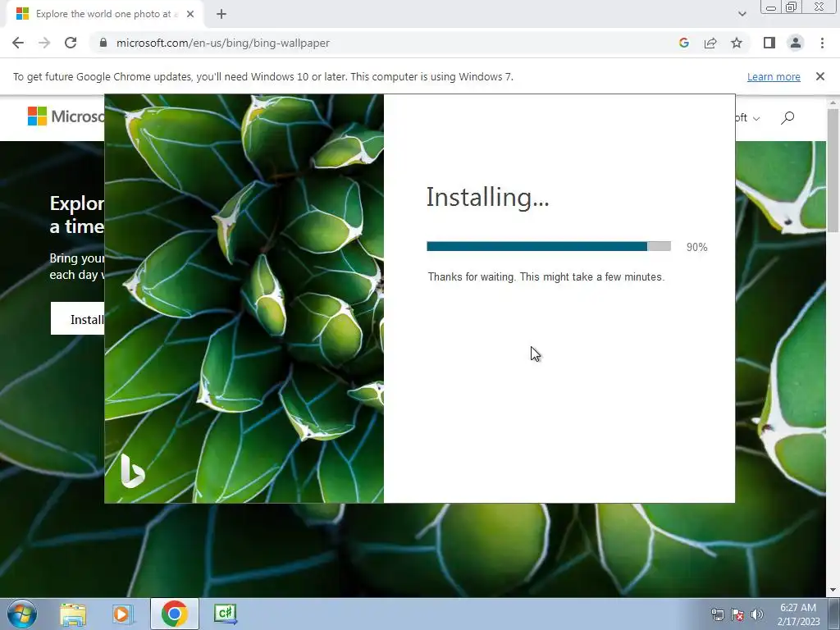Expand the partially hidden Microsoft nav dropdown
This screenshot has height=630, width=840.
click(748, 118)
